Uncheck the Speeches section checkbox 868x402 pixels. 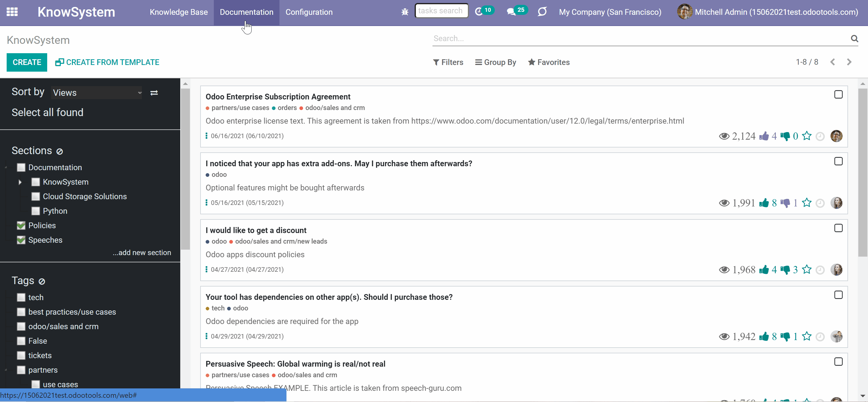(21, 240)
